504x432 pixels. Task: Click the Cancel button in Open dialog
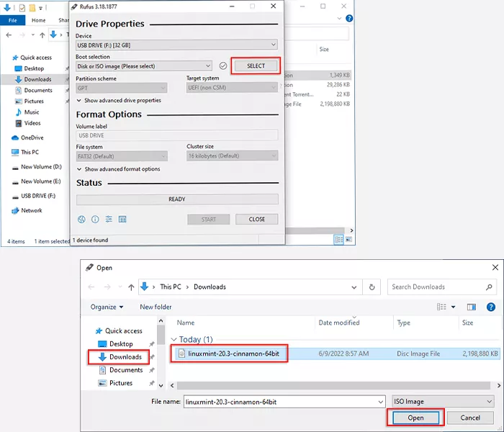tap(470, 418)
